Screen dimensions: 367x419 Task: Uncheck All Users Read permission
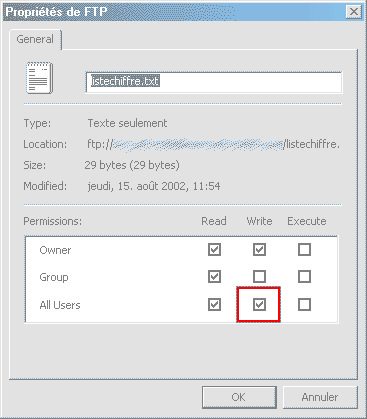pyautogui.click(x=214, y=305)
